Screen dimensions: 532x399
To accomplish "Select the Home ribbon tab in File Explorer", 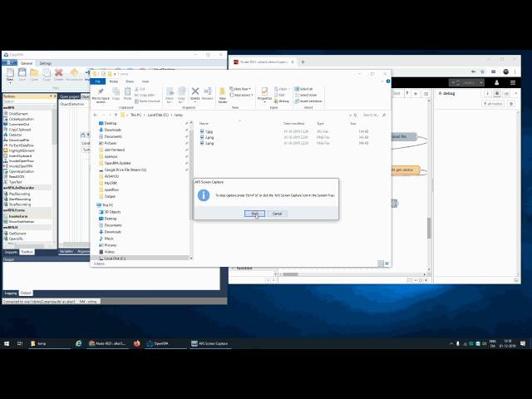I will click(x=113, y=81).
